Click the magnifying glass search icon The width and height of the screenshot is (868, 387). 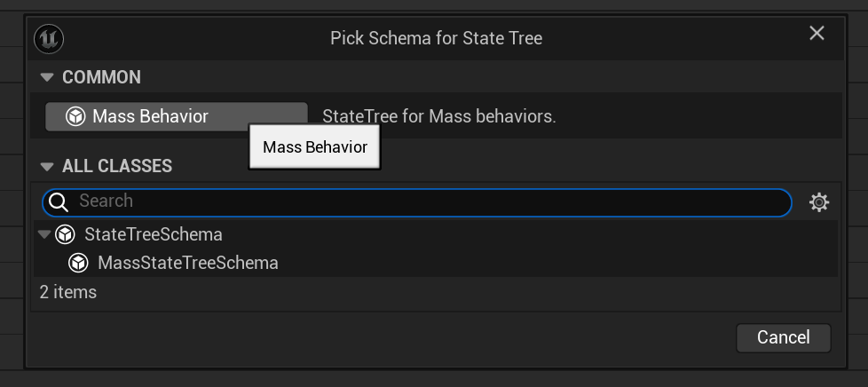click(58, 202)
